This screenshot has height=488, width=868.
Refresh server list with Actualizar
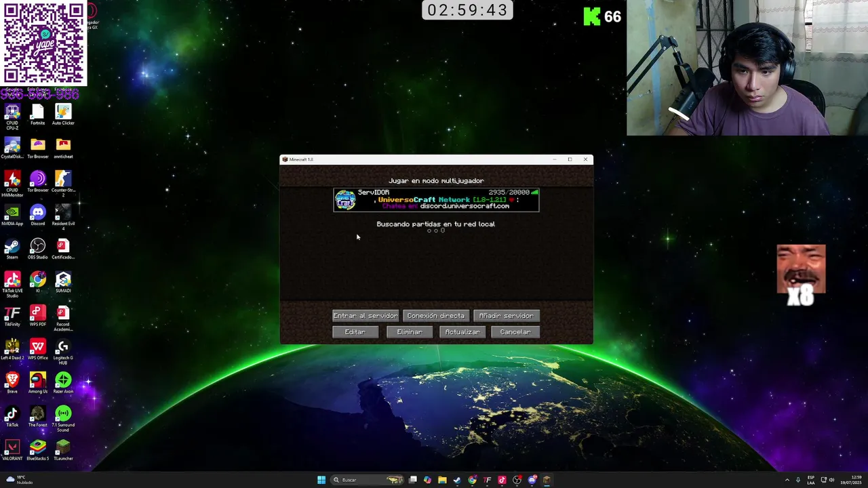[462, 332]
